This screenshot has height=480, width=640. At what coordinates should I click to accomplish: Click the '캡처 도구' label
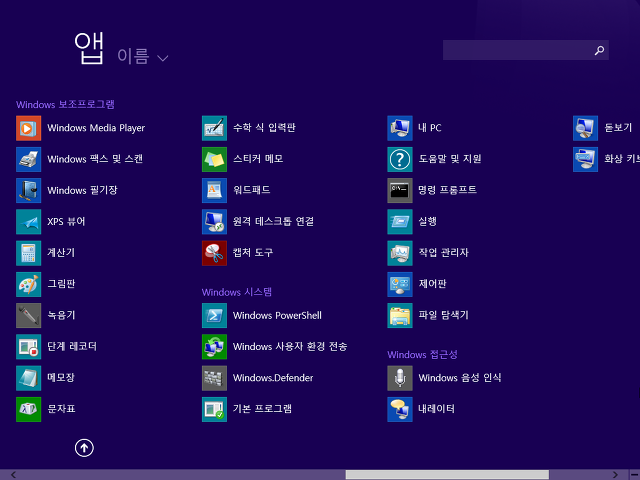[x=253, y=253]
